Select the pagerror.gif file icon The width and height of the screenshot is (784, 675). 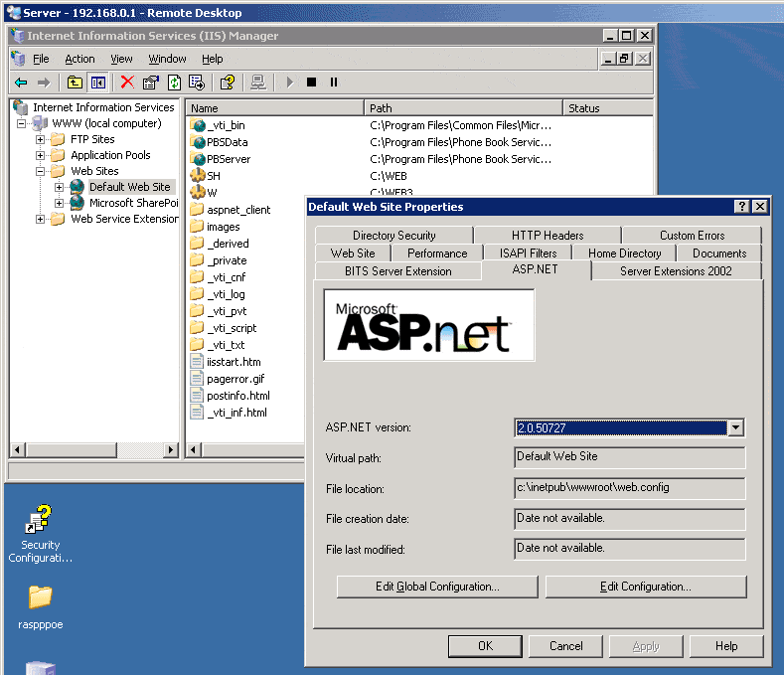tap(197, 379)
